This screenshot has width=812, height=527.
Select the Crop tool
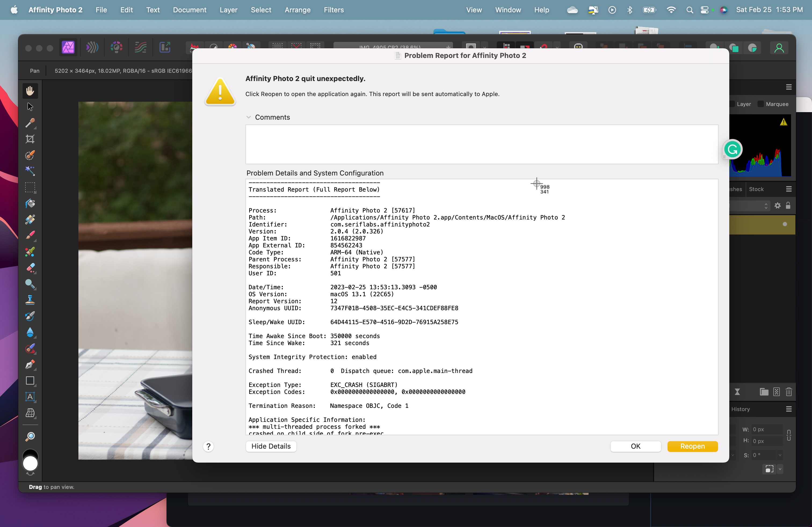(30, 139)
